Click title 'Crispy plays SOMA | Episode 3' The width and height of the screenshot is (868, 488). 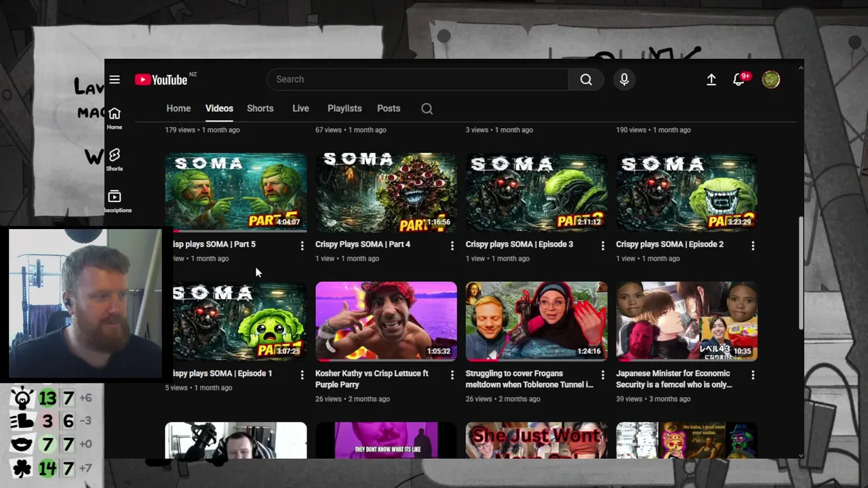[519, 244]
